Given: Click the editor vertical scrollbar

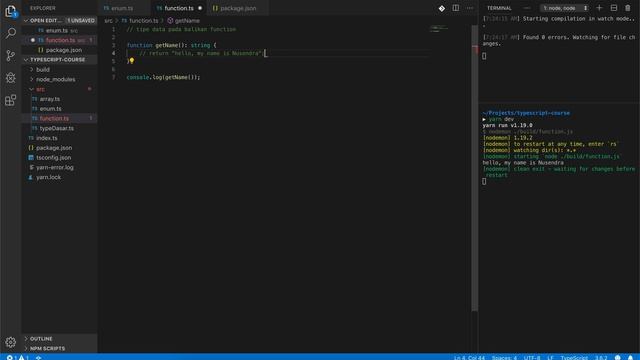Looking at the screenshot, I should (x=475, y=168).
